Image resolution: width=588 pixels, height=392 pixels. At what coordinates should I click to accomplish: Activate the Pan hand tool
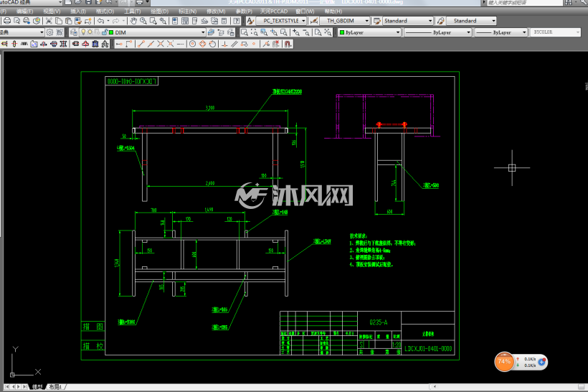133,21
